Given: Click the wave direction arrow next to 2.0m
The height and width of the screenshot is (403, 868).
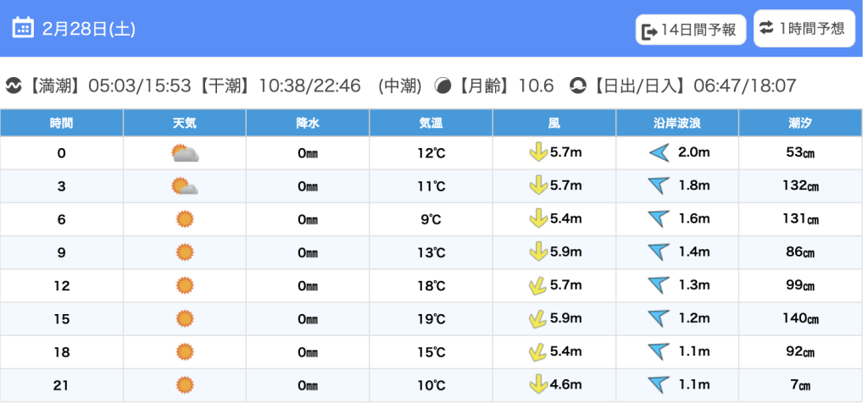Looking at the screenshot, I should click(x=659, y=153).
